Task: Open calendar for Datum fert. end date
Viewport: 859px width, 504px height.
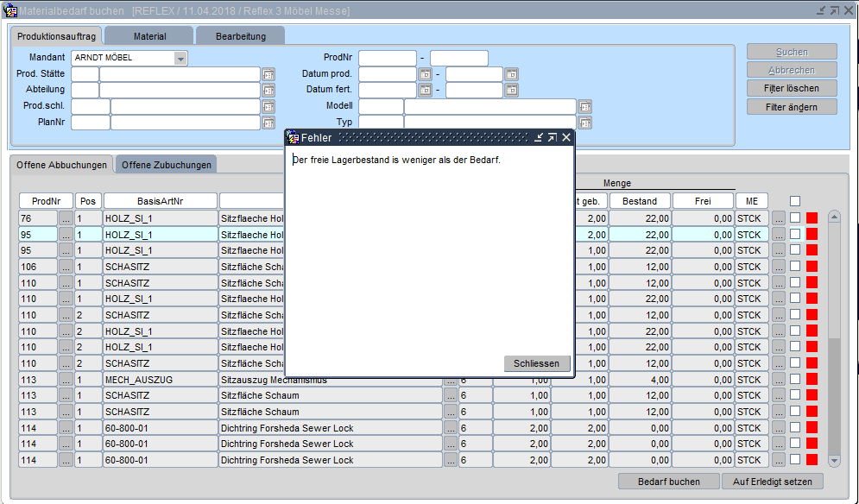Action: tap(511, 91)
